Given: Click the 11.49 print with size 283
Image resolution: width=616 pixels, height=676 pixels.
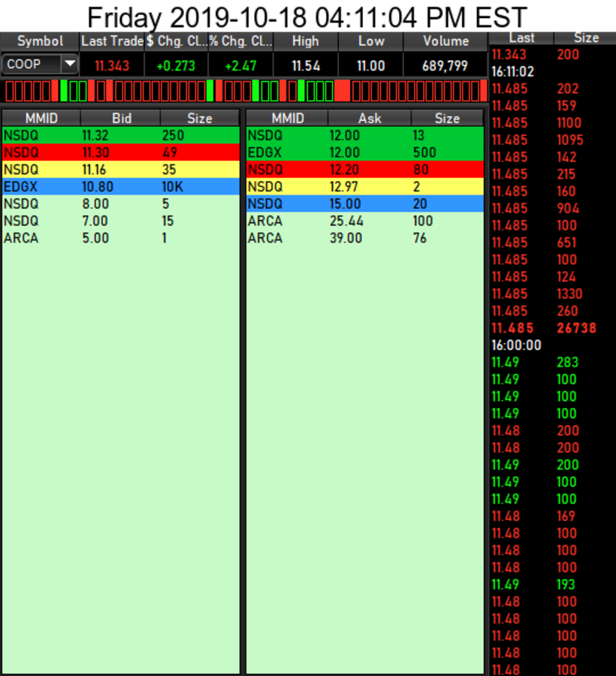Looking at the screenshot, I should coord(553,362).
